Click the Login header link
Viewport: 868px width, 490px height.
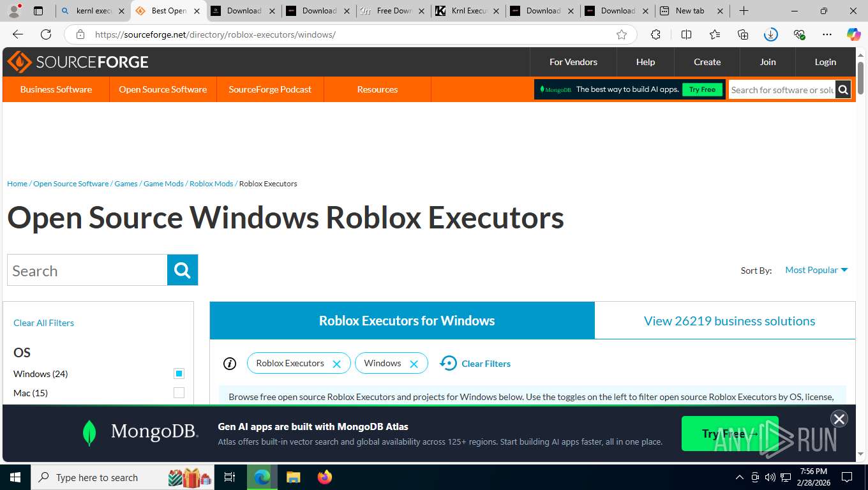click(x=825, y=62)
